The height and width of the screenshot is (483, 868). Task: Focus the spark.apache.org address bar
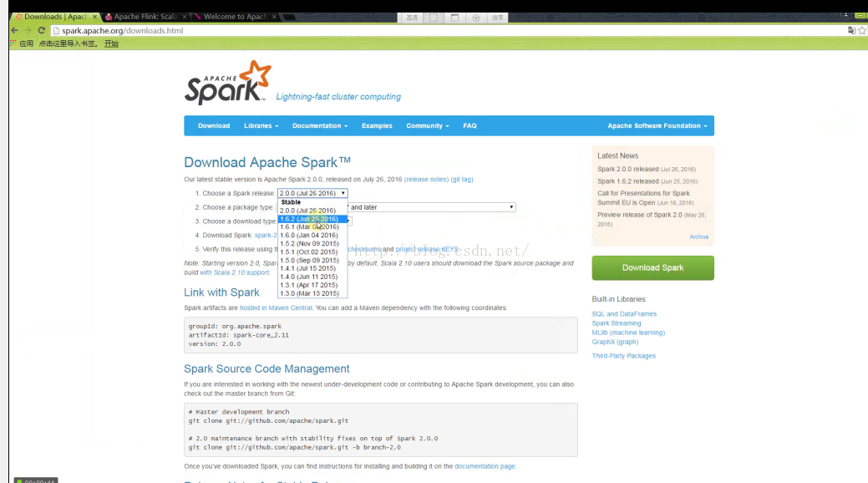[443, 30]
